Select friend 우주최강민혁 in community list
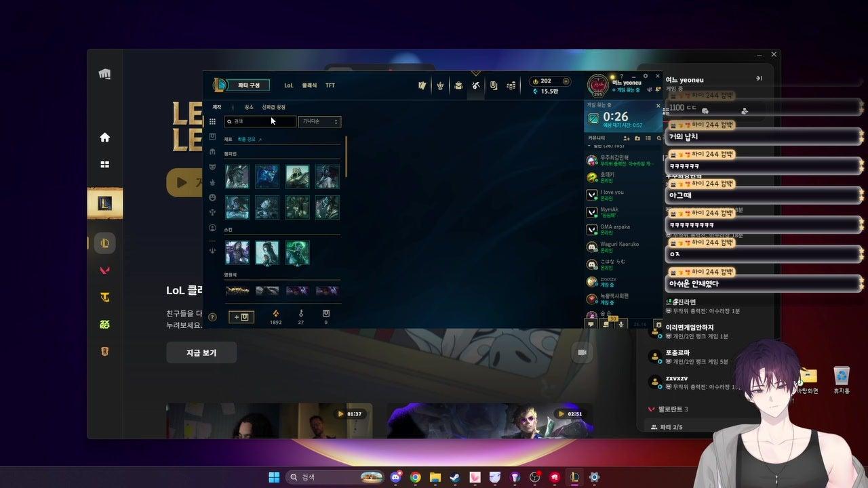Image resolution: width=868 pixels, height=488 pixels. coord(624,161)
